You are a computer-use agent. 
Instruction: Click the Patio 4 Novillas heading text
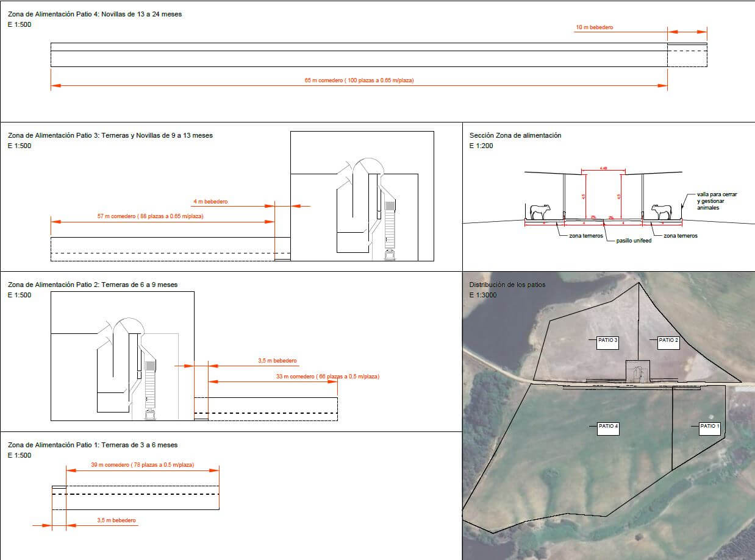click(x=95, y=14)
